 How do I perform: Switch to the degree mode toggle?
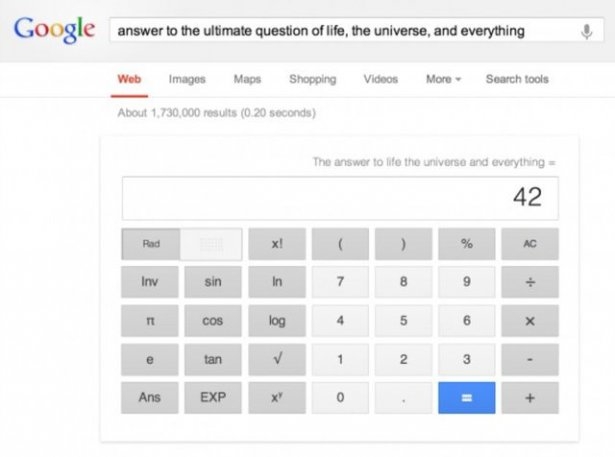tap(212, 244)
